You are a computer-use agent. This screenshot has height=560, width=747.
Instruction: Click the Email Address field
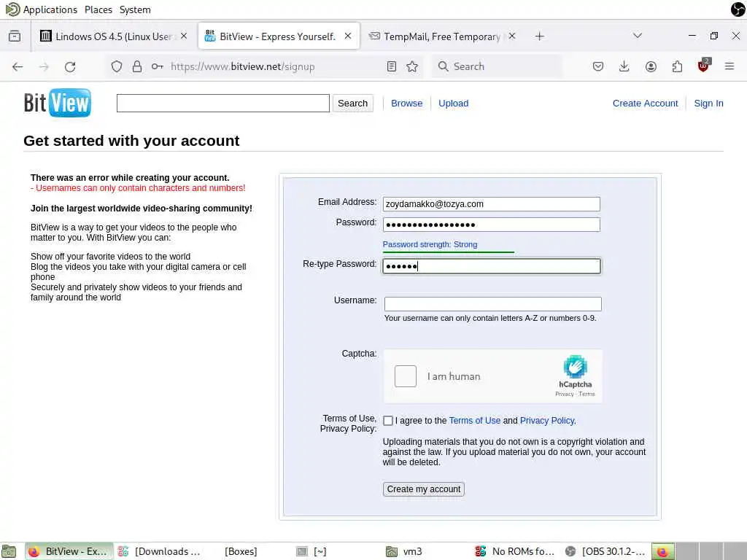491,204
